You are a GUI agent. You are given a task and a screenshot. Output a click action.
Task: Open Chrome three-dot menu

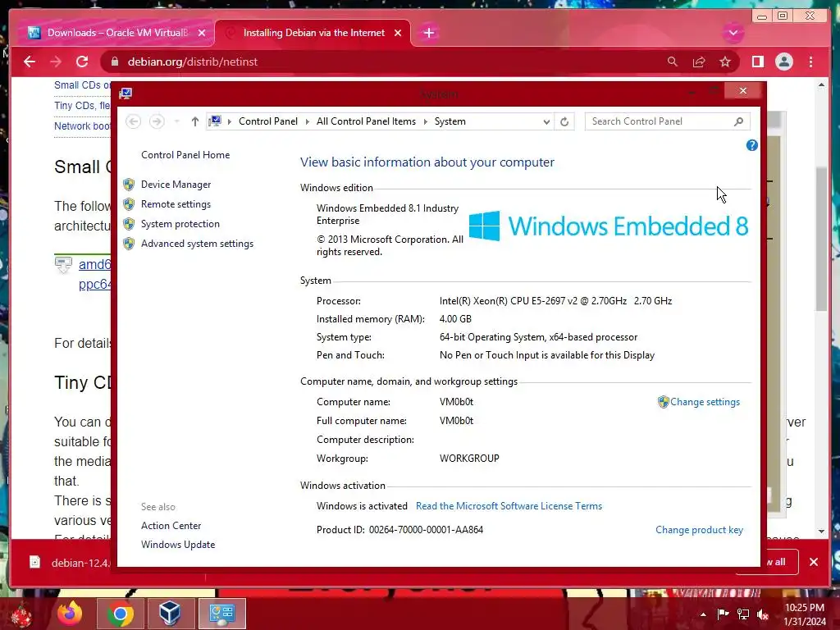pyautogui.click(x=810, y=62)
